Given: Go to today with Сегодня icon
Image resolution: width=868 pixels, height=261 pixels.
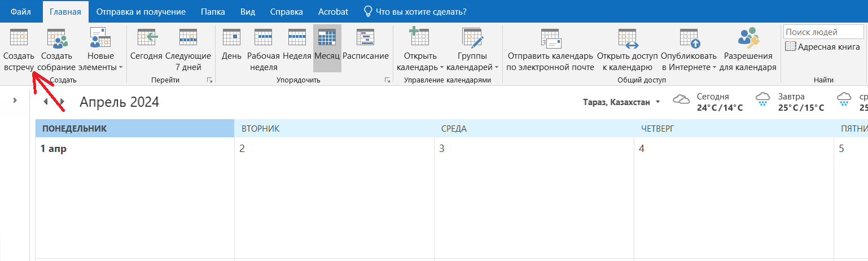Looking at the screenshot, I should click(x=146, y=38).
